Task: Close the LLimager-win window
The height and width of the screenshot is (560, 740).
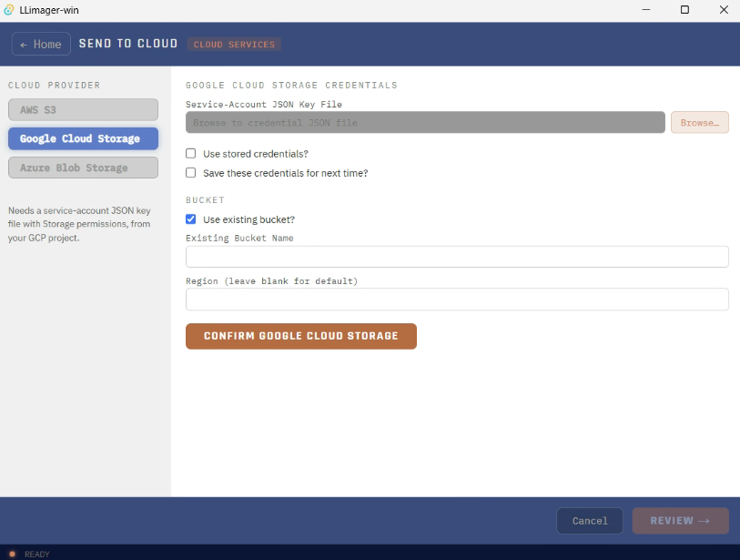Action: coord(724,10)
